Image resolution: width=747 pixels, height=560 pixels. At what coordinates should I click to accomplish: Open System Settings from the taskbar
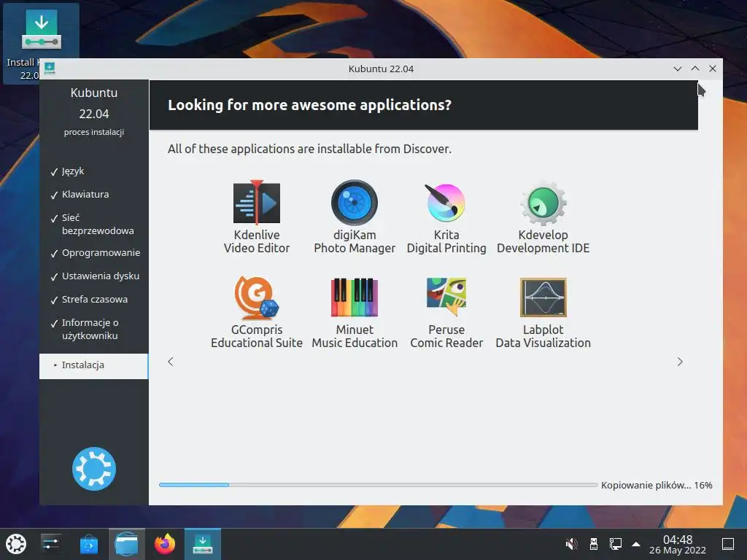[x=50, y=544]
